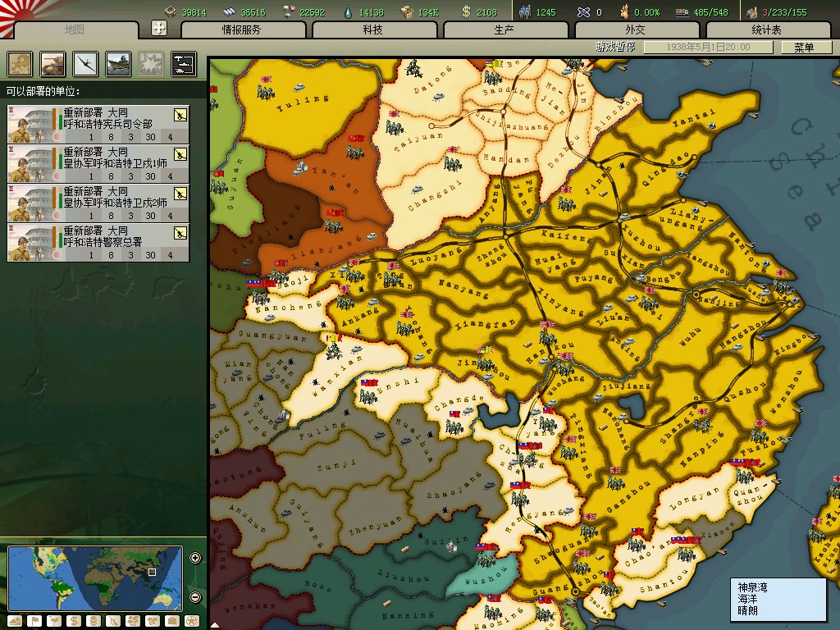Switch to partisan rifle map mode
840x630 pixels.
(x=113, y=621)
